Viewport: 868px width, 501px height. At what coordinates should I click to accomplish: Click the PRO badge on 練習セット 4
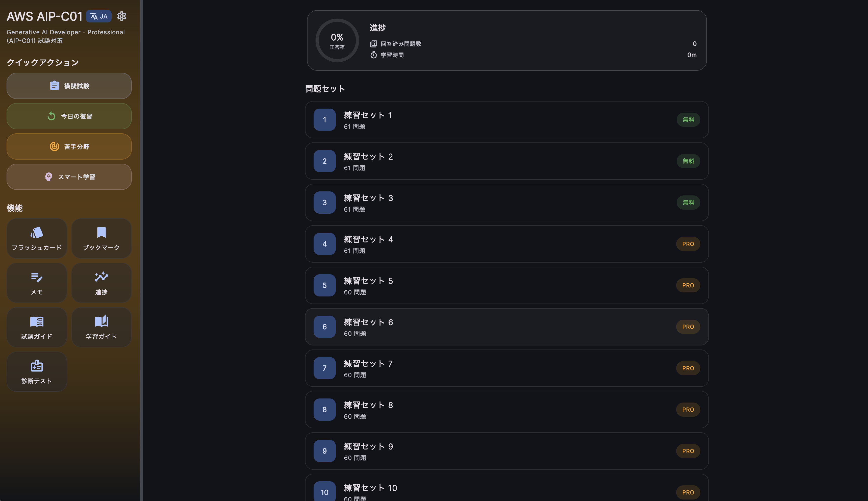(x=688, y=244)
